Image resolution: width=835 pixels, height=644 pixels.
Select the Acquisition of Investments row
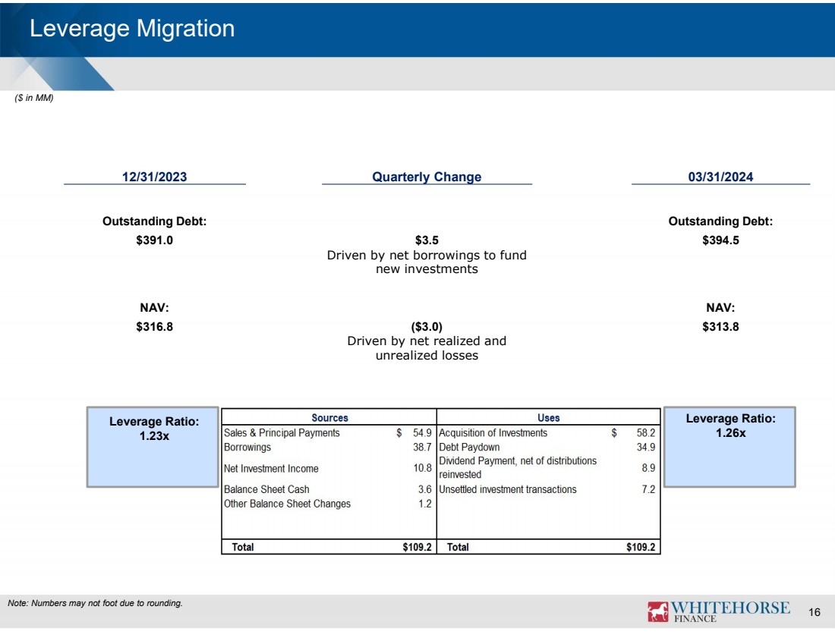(x=493, y=433)
